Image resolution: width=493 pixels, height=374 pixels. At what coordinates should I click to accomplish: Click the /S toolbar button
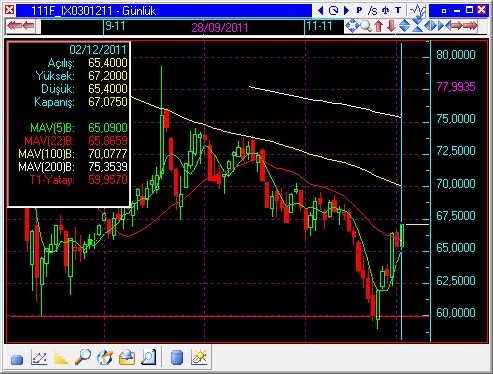[372, 11]
